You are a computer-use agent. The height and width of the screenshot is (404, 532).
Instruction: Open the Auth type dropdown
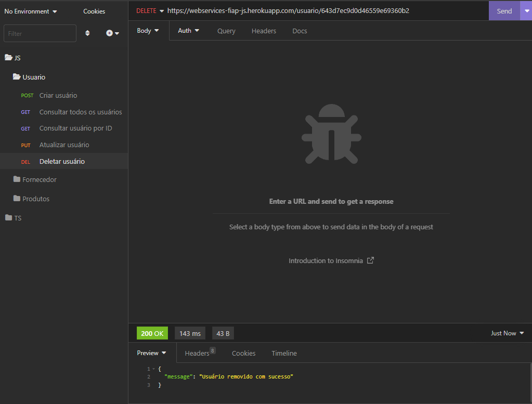188,30
